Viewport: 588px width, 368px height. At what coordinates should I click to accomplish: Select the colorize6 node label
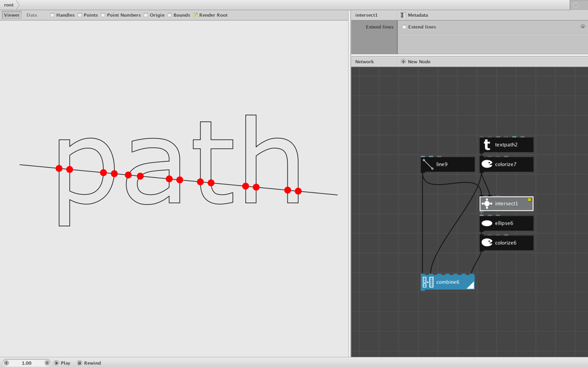pos(506,243)
